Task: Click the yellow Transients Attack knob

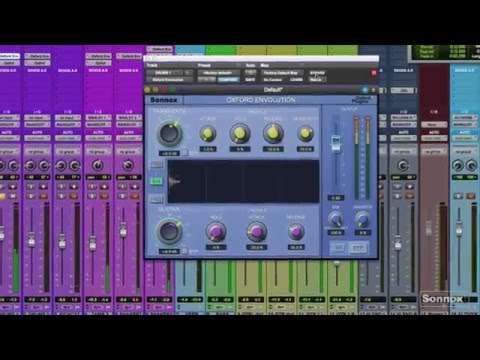Action: tap(208, 134)
